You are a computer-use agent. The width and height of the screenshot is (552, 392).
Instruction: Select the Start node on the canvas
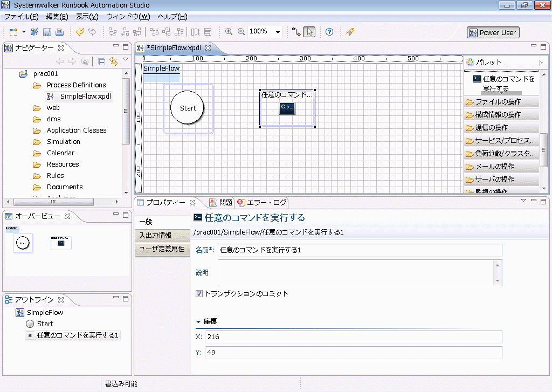188,108
